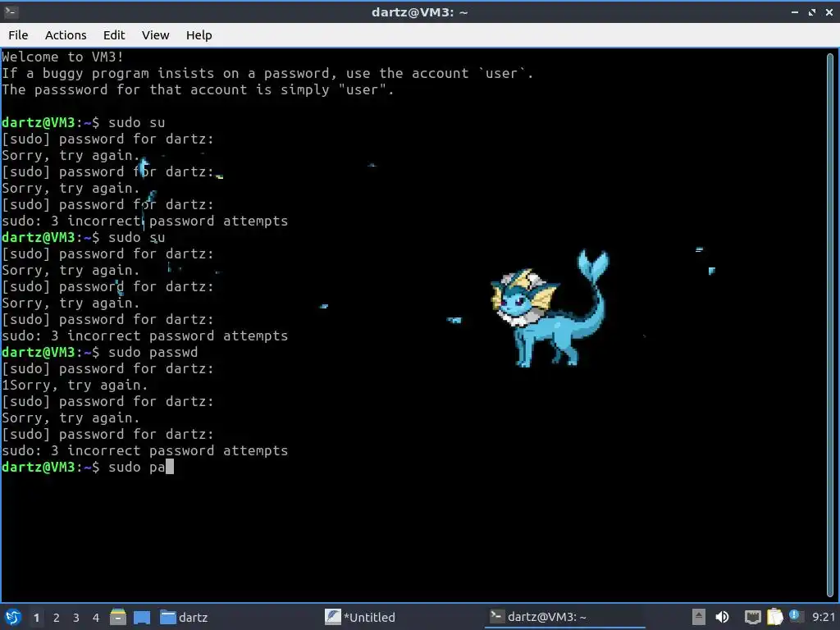Open the View menu
Viewport: 840px width, 630px height.
pos(155,34)
